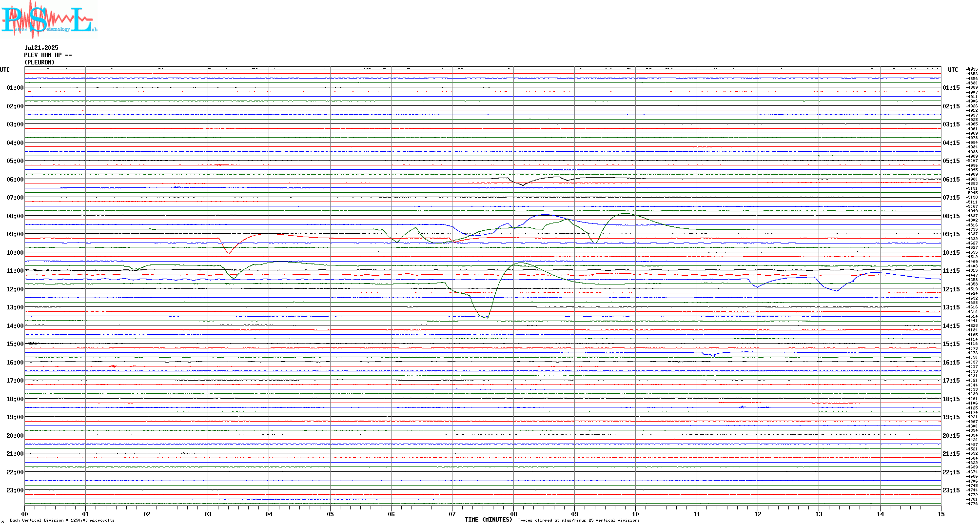
Task: Select the 17:00 hour label
Action: (15, 381)
